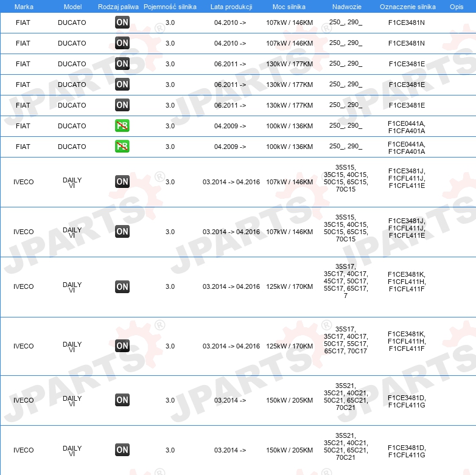Click the ON icon in the bottom IVECO row
476x475 pixels.
(122, 450)
